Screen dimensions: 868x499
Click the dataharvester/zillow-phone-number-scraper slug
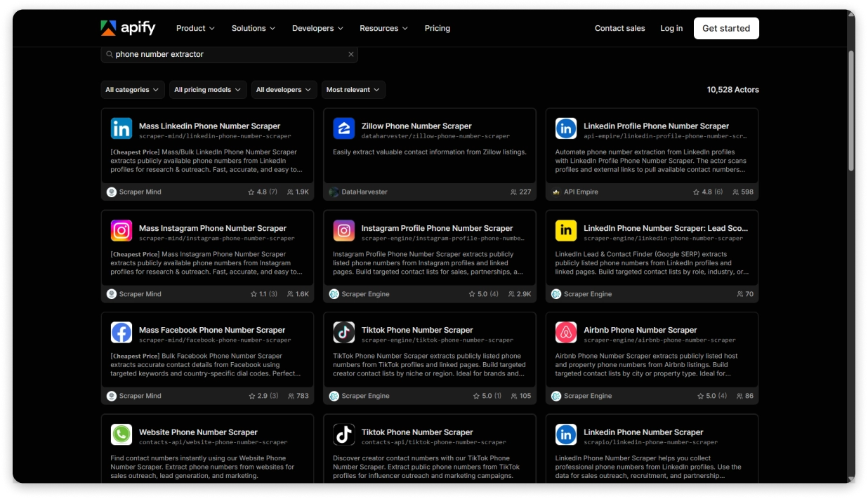[435, 136]
